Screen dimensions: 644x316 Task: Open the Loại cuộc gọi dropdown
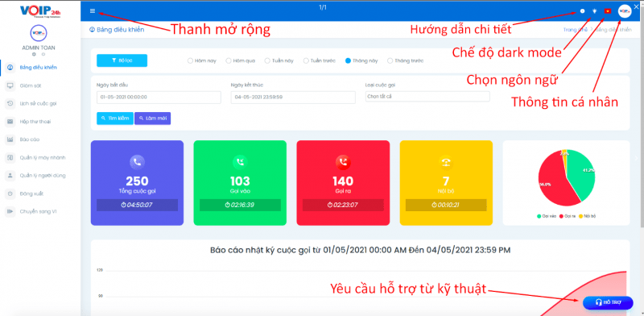tap(427, 97)
